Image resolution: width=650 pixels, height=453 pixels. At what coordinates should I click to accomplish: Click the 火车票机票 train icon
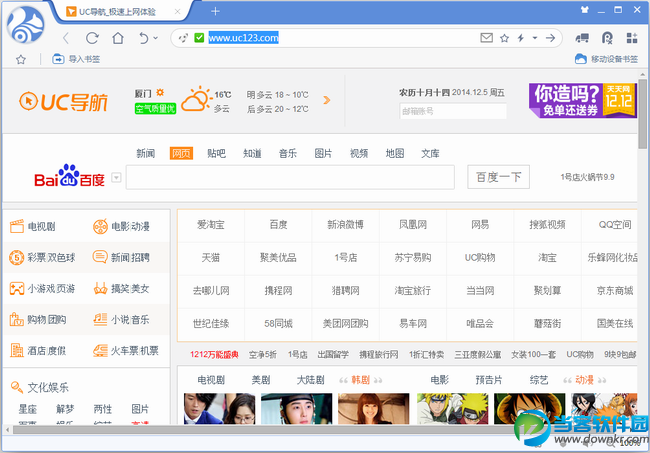pyautogui.click(x=100, y=351)
